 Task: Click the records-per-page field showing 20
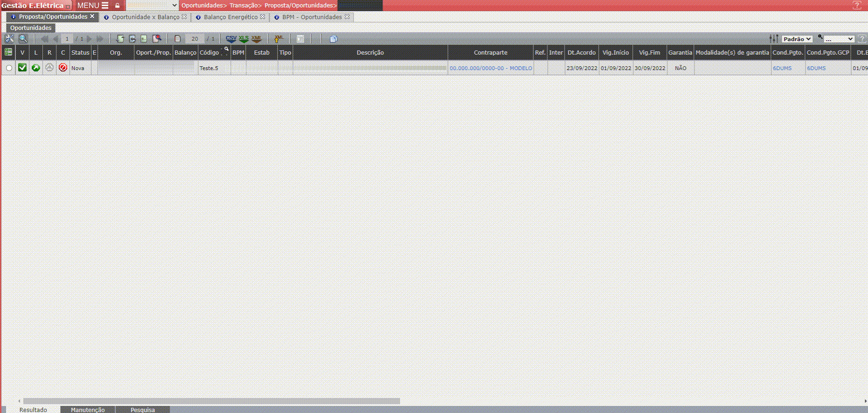point(195,39)
